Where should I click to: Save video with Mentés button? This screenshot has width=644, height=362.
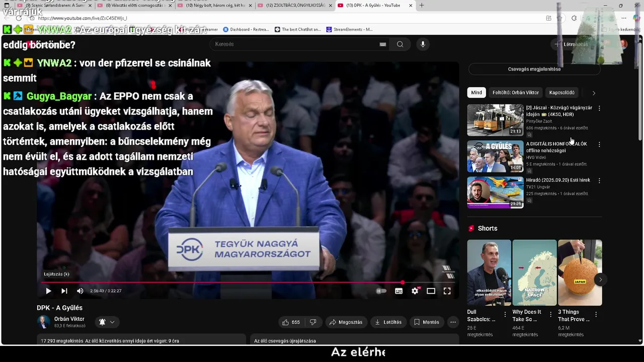(427, 322)
